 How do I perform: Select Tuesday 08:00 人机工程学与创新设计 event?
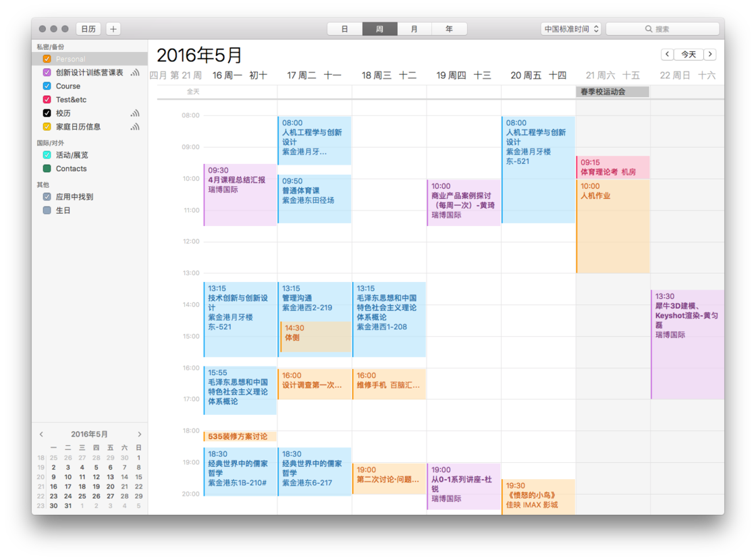(x=315, y=140)
